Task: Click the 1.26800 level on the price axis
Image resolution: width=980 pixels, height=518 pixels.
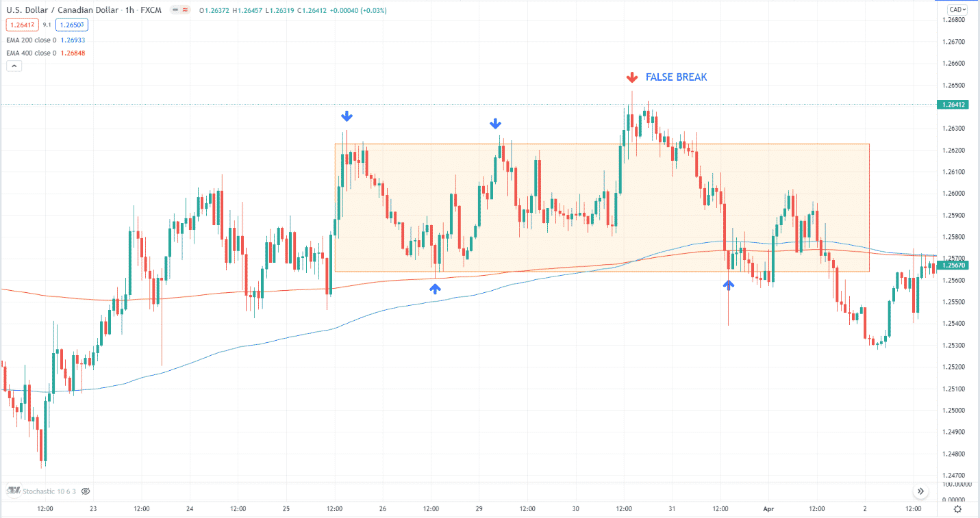Action: [x=954, y=20]
